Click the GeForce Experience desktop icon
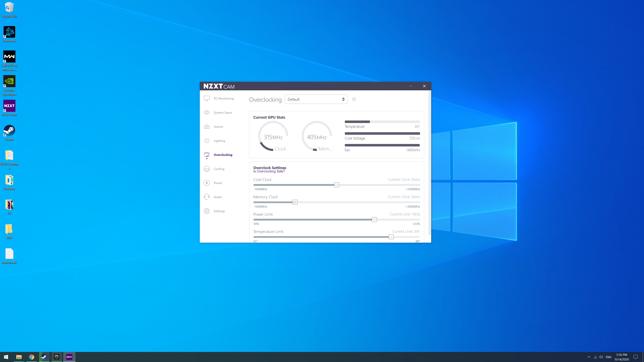Screen dimensions: 644x362 click(x=9, y=85)
